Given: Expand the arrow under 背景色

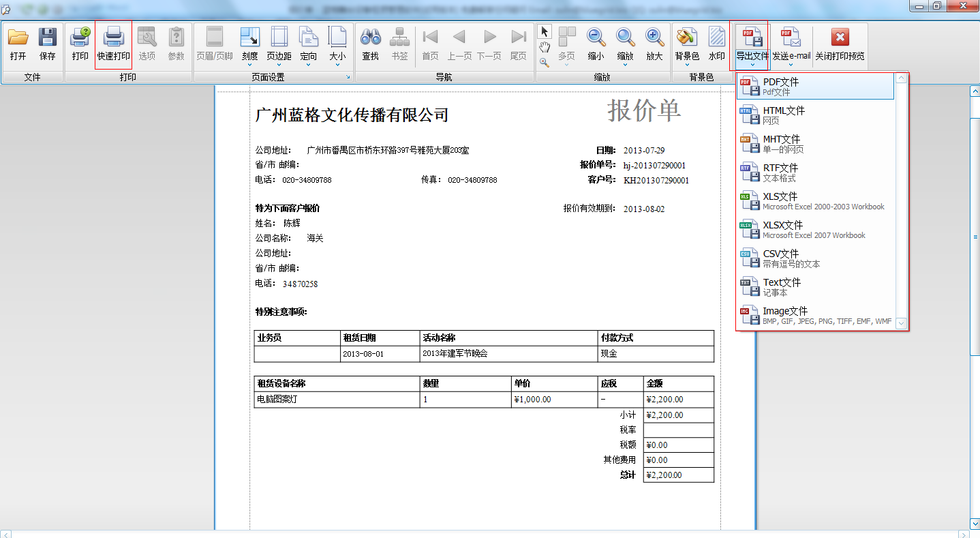Looking at the screenshot, I should 687,65.
